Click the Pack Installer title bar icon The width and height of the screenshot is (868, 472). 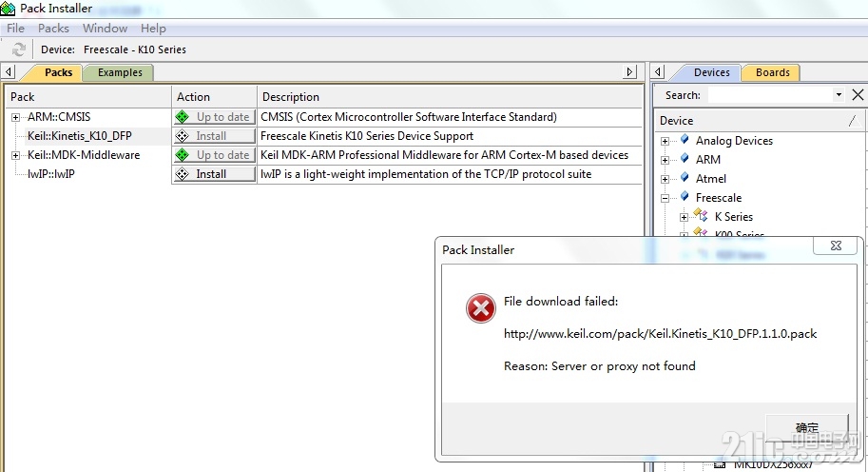click(x=8, y=9)
